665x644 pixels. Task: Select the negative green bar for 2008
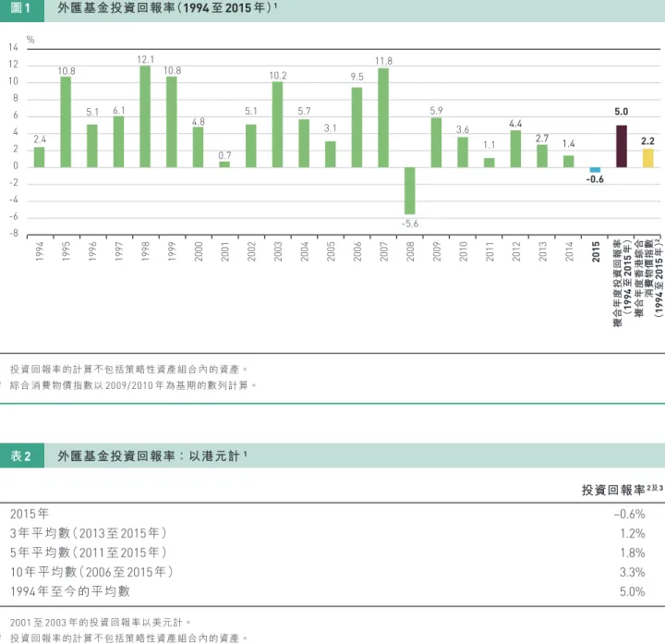point(410,190)
